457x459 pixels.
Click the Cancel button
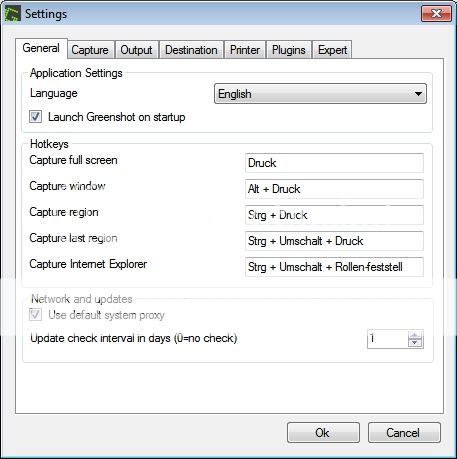tap(404, 433)
